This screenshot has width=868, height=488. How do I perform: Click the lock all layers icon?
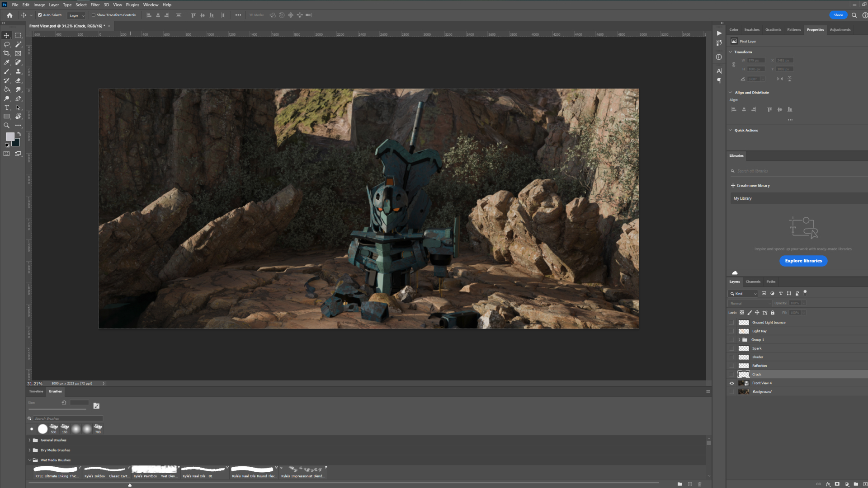click(x=773, y=313)
